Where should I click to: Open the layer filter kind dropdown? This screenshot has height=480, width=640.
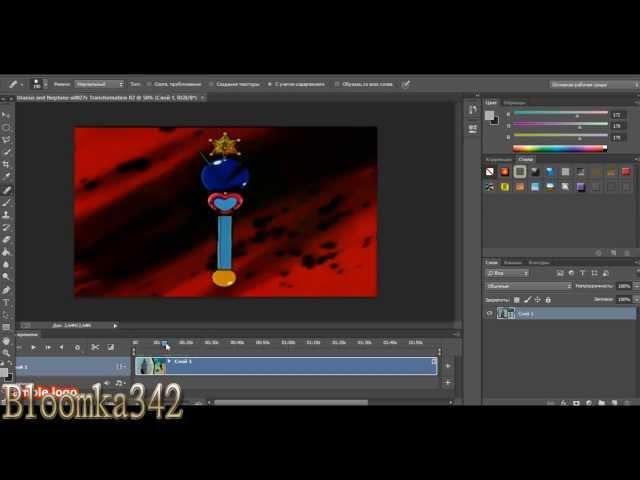tap(507, 273)
